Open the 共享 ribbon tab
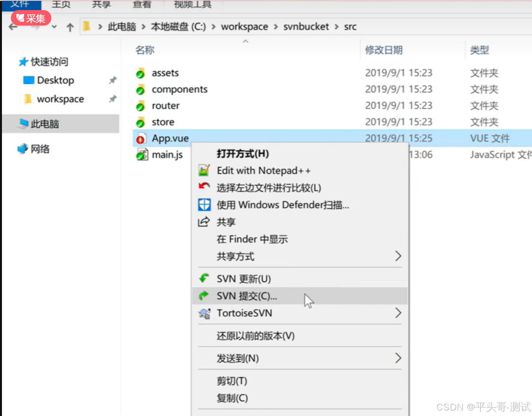This screenshot has height=416, width=532. [x=101, y=4]
